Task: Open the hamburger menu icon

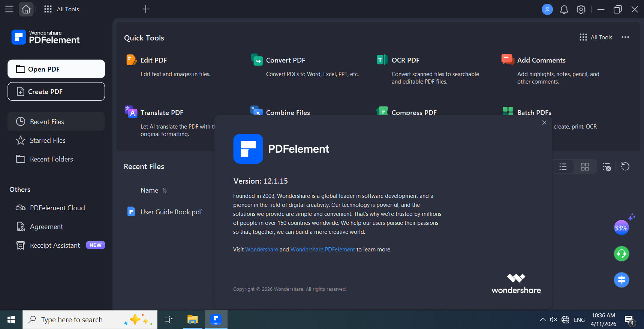Action: click(x=9, y=9)
